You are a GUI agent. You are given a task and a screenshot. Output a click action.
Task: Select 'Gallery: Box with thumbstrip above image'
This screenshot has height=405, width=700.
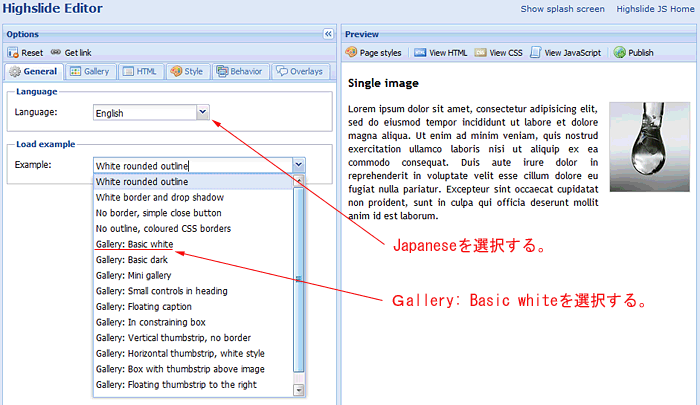coord(193,369)
